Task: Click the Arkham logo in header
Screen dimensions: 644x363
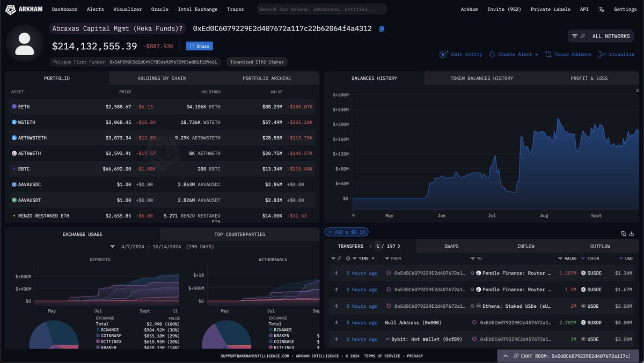Action: (23, 9)
